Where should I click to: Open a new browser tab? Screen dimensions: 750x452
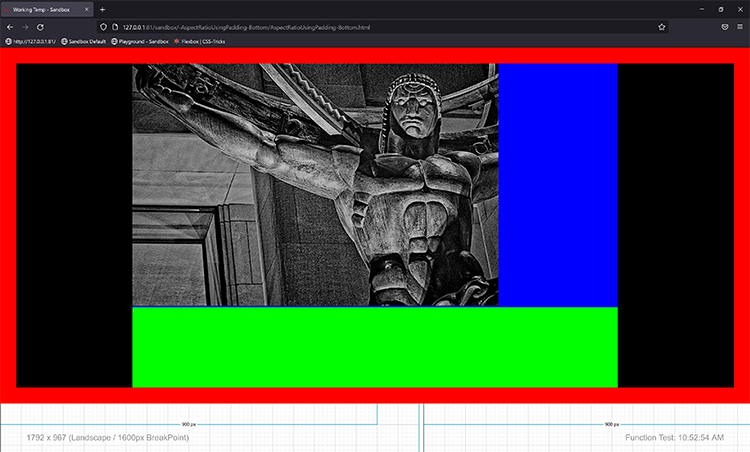(102, 10)
